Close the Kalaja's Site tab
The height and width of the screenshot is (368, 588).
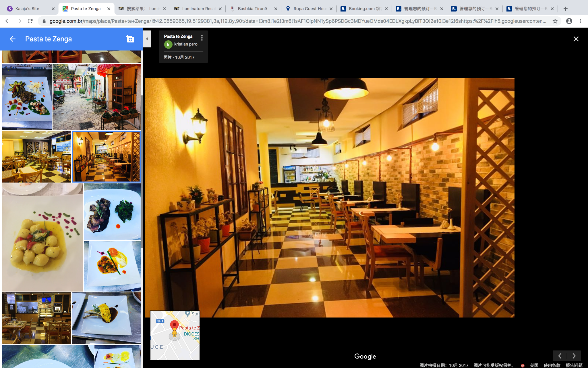pyautogui.click(x=53, y=9)
